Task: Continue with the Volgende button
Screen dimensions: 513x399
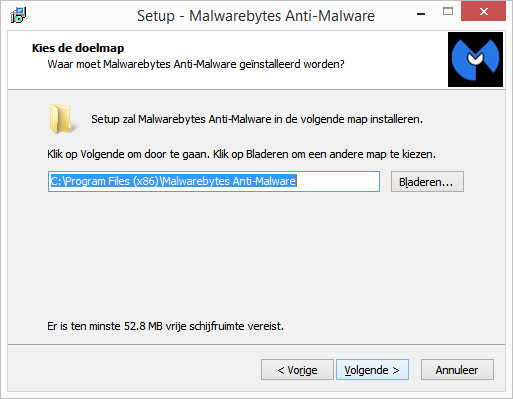Action: coord(372,370)
